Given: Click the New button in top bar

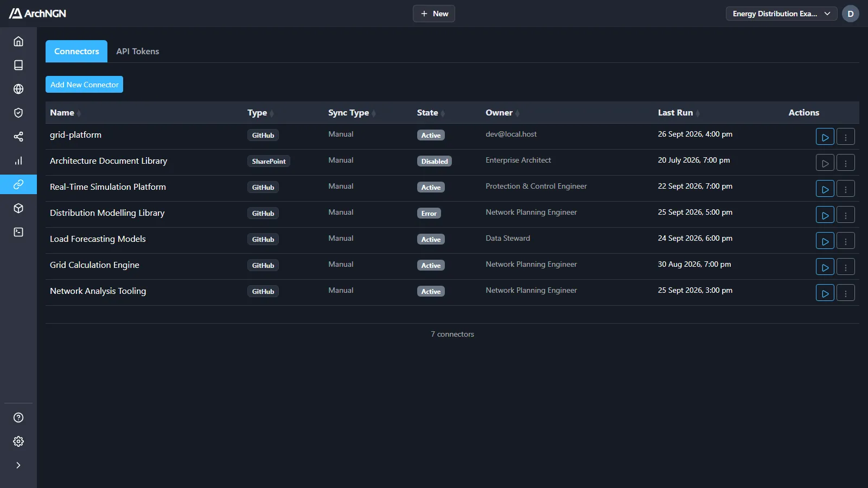Looking at the screenshot, I should pos(434,14).
